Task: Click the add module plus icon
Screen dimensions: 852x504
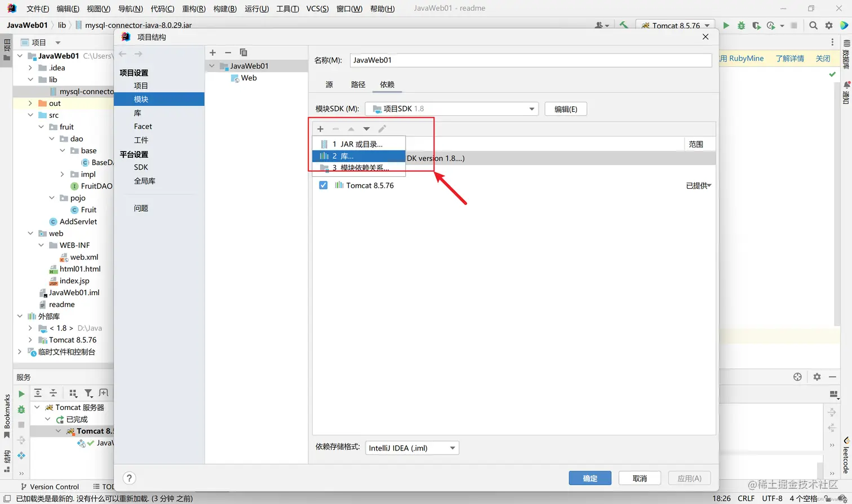Action: 212,52
